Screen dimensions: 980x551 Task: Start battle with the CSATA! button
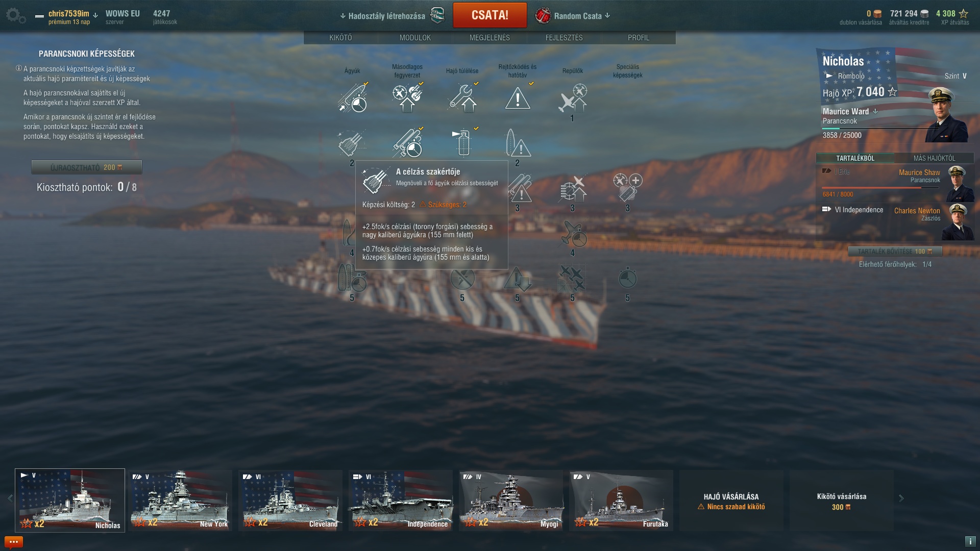tap(490, 15)
